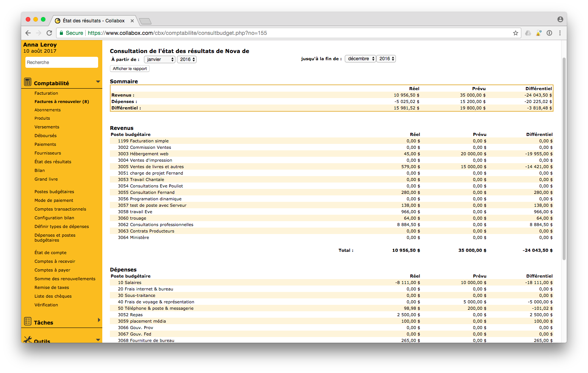
Task: Go back with browser arrow
Action: point(28,33)
